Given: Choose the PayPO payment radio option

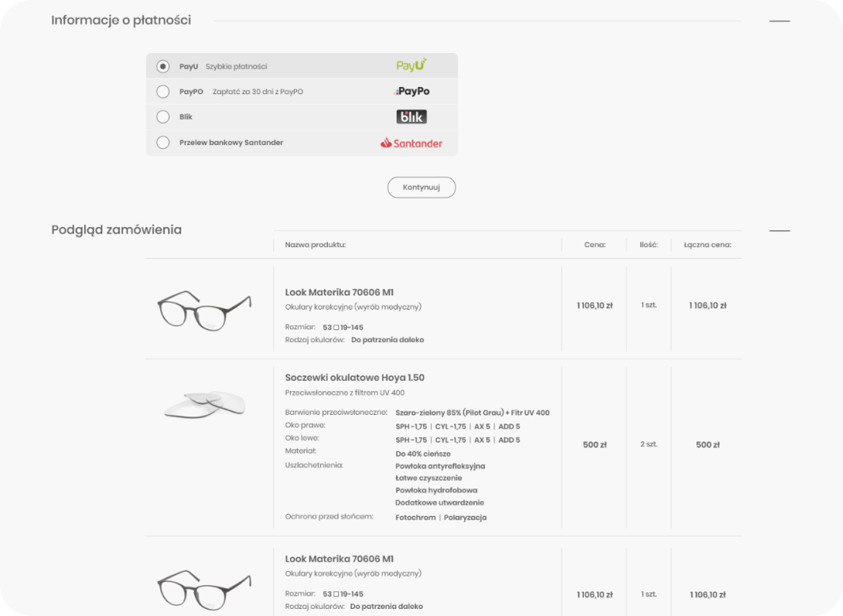Looking at the screenshot, I should point(163,92).
